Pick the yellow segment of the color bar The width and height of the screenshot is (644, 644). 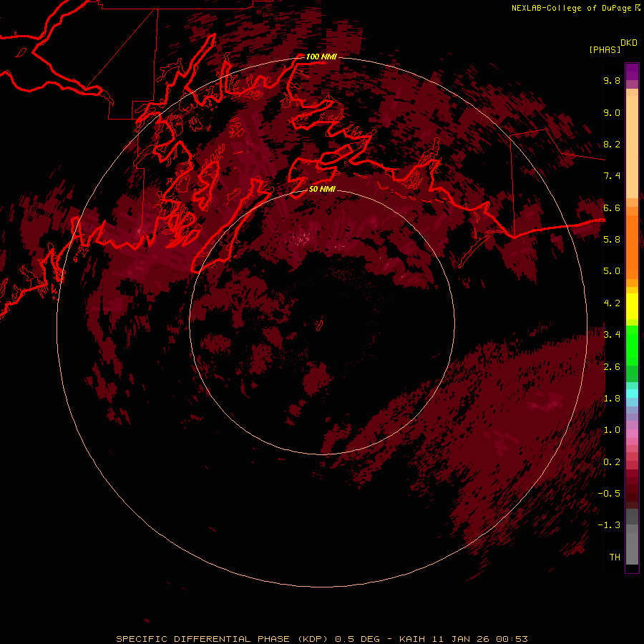pos(632,306)
